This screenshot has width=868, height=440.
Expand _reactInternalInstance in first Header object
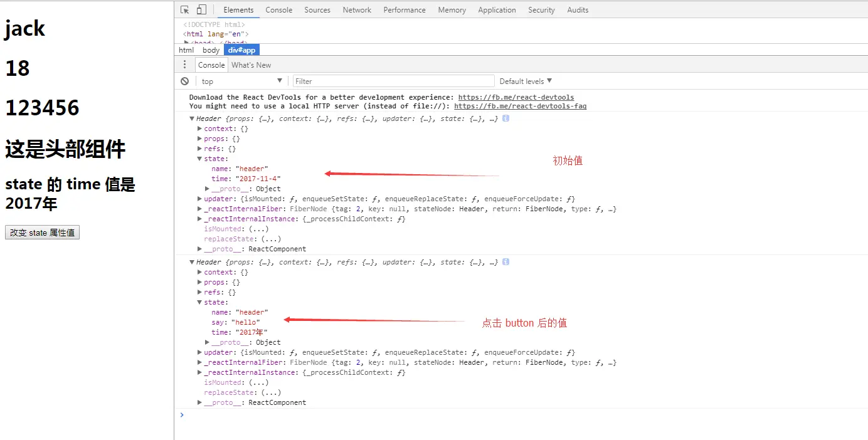pyautogui.click(x=199, y=219)
